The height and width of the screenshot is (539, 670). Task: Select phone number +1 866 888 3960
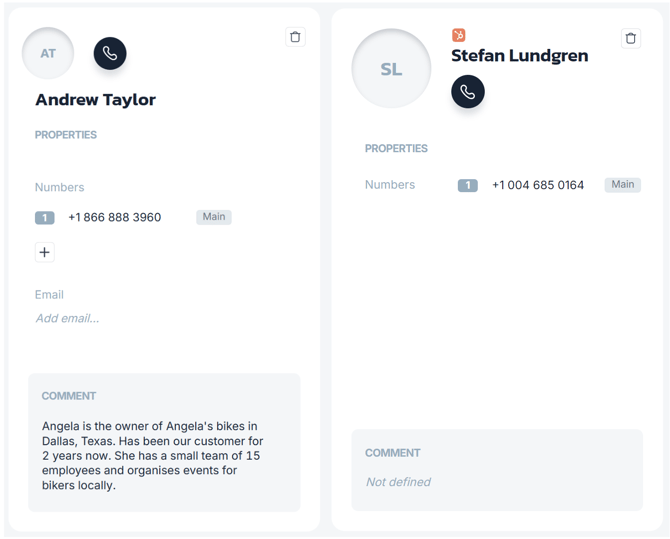coord(115,217)
